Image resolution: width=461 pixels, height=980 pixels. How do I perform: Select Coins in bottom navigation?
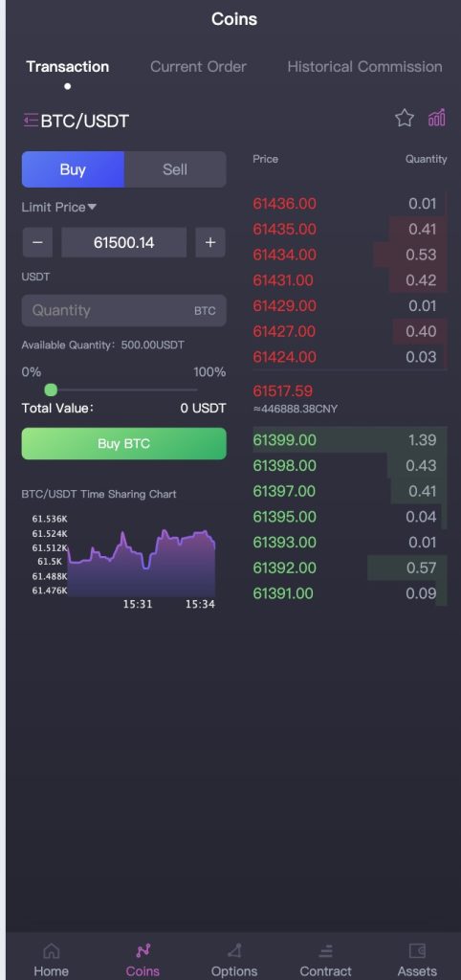(x=143, y=961)
